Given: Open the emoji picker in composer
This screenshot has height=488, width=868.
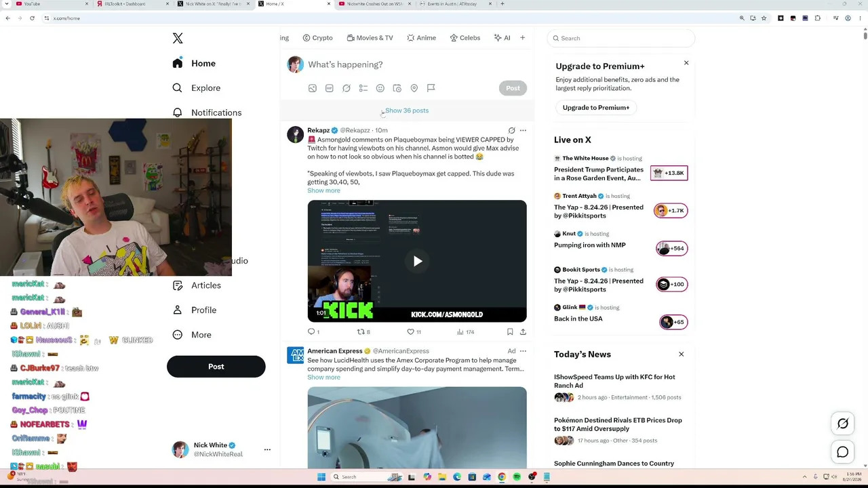Looking at the screenshot, I should coord(380,88).
